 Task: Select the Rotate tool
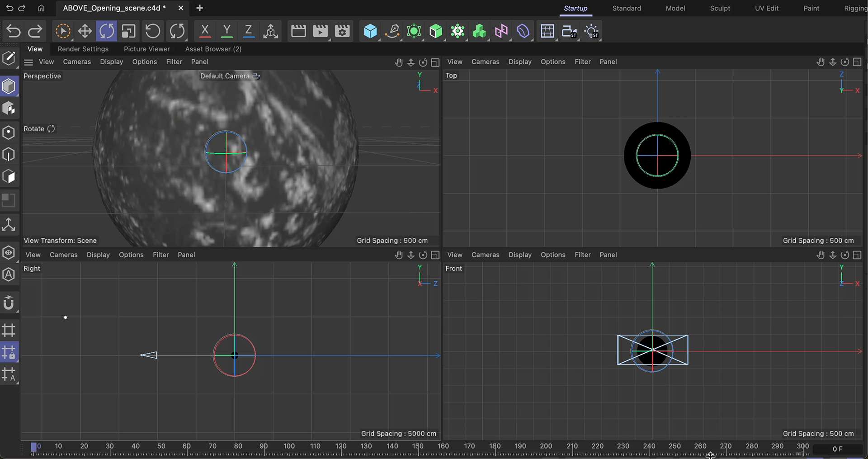click(x=107, y=31)
